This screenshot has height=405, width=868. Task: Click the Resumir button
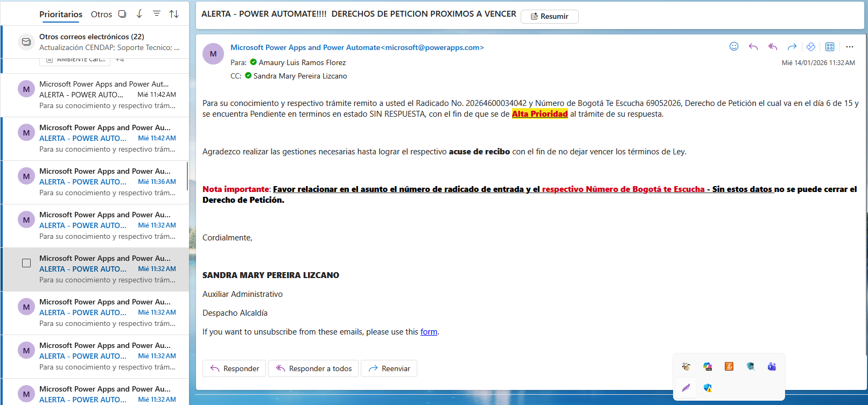pyautogui.click(x=550, y=17)
